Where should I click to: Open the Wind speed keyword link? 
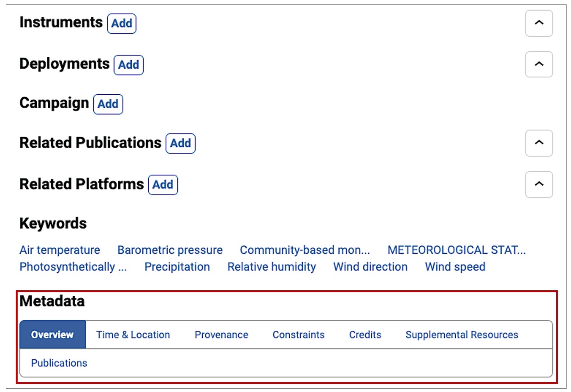click(x=455, y=267)
